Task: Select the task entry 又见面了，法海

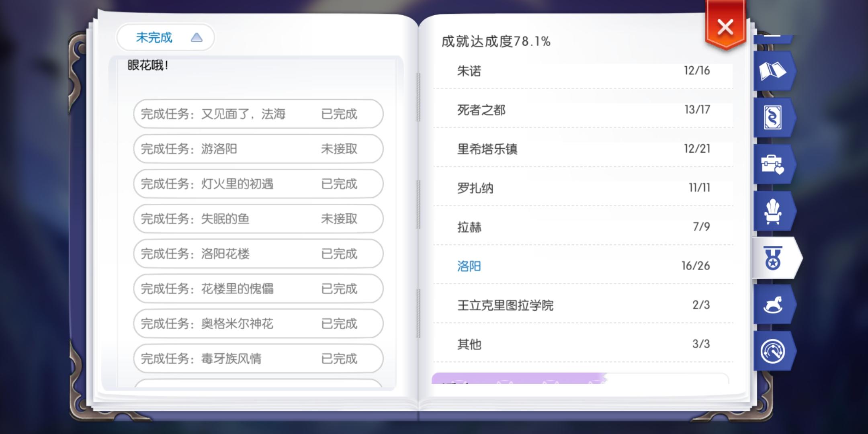Action: [x=258, y=114]
